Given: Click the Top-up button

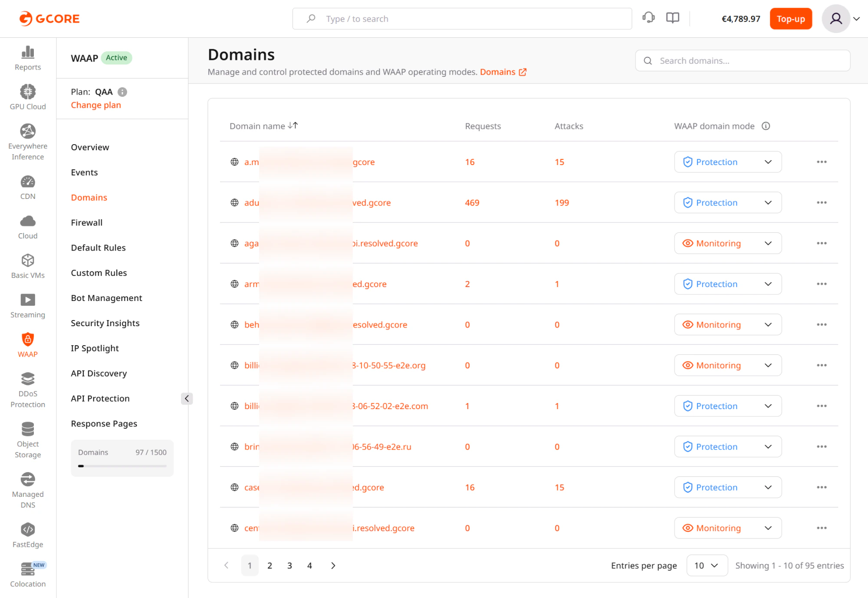Looking at the screenshot, I should [790, 19].
